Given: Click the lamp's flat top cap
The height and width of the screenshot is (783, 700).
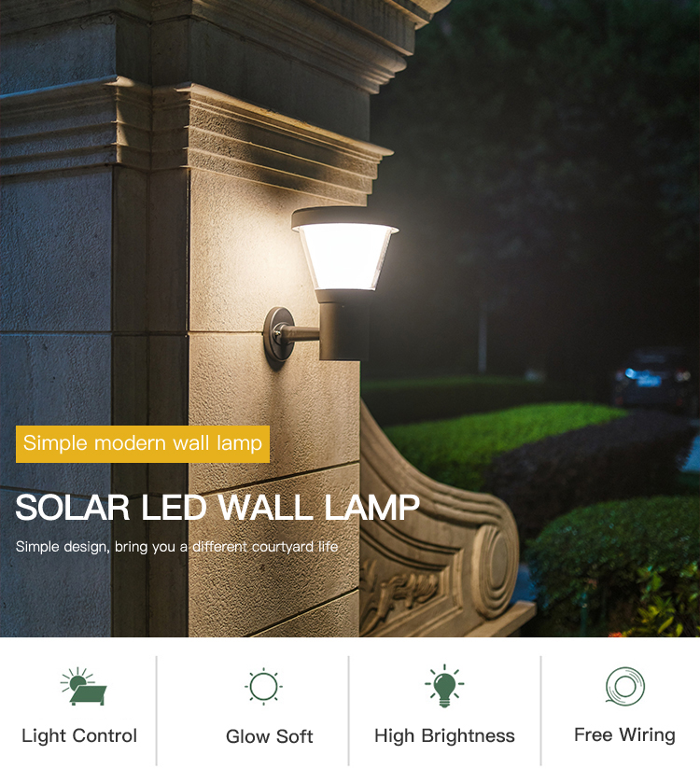Looking at the screenshot, I should [344, 217].
